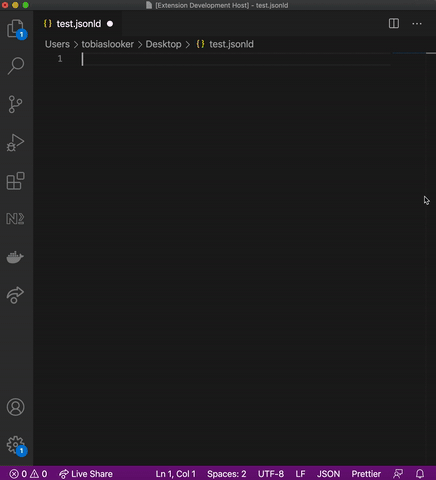Change language mode from JSON
The width and height of the screenshot is (436, 480).
[x=328, y=474]
